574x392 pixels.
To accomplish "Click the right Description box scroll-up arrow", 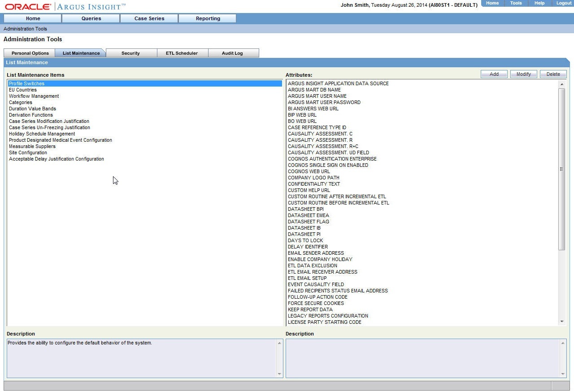I will (x=563, y=343).
